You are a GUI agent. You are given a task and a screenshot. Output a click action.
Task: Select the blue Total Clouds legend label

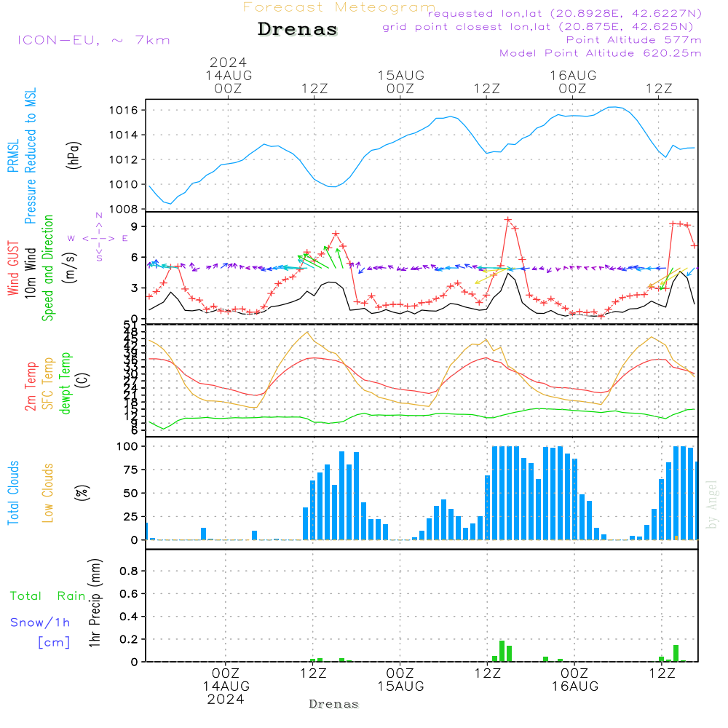(x=12, y=493)
